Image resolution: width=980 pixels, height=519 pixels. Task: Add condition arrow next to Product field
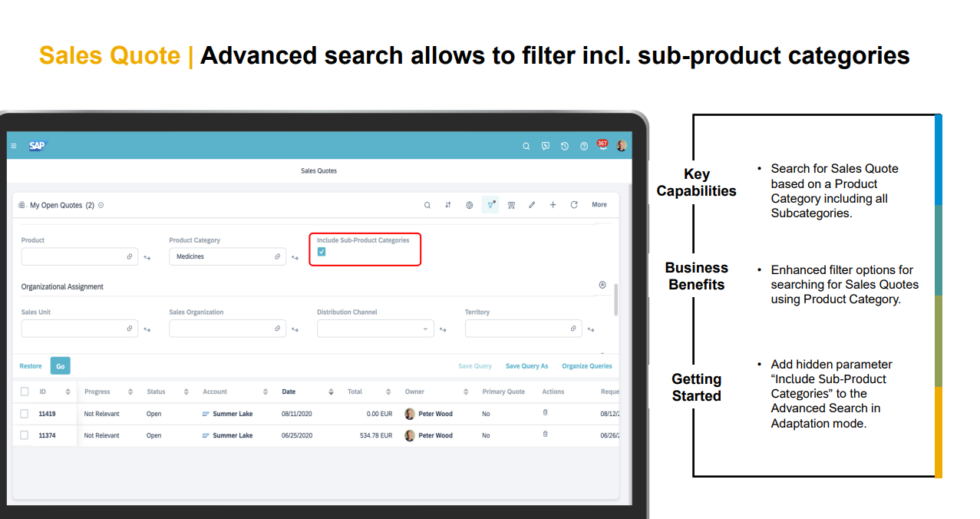147,258
